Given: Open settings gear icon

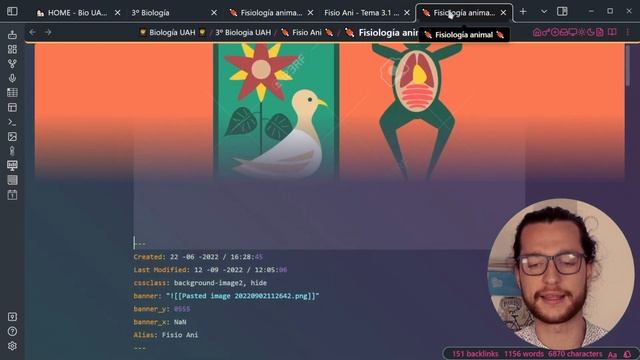Looking at the screenshot, I should (12, 346).
